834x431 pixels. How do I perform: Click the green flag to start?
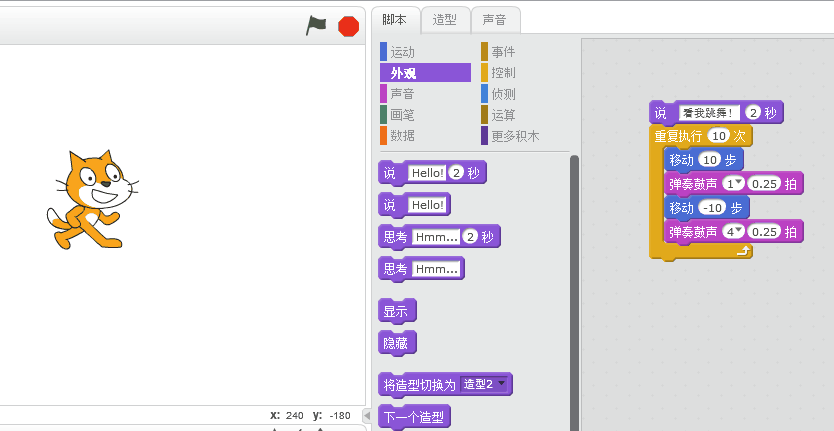pos(316,26)
